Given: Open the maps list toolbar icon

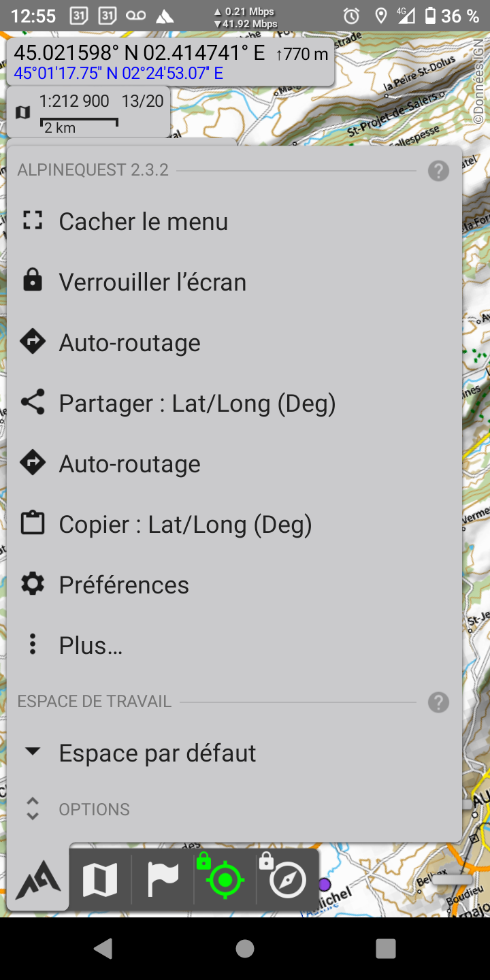Looking at the screenshot, I should pos(100,880).
